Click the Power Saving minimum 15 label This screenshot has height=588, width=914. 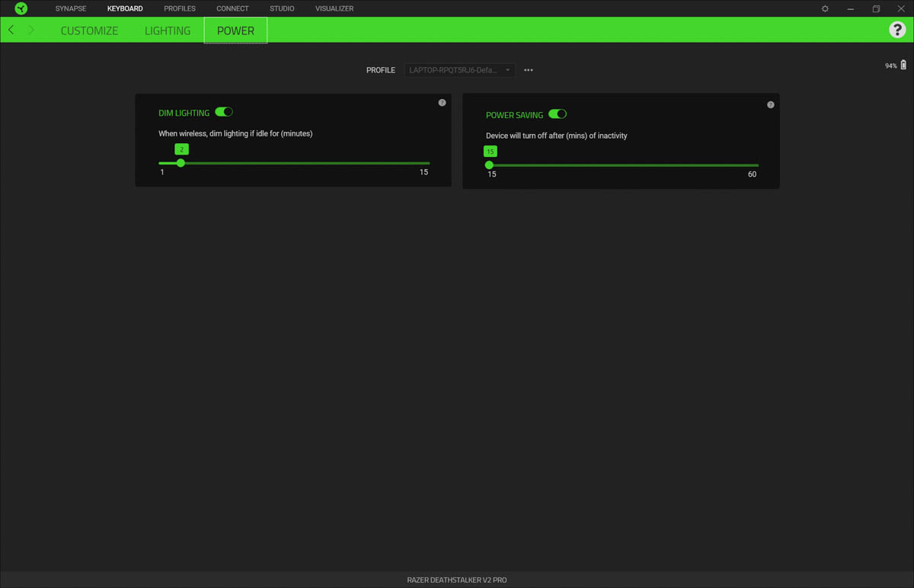492,174
